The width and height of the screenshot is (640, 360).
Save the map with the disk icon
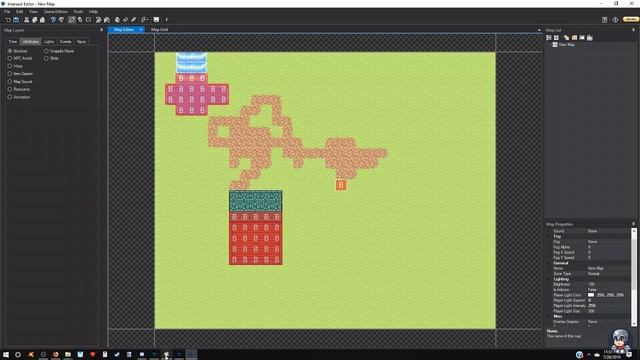16,20
